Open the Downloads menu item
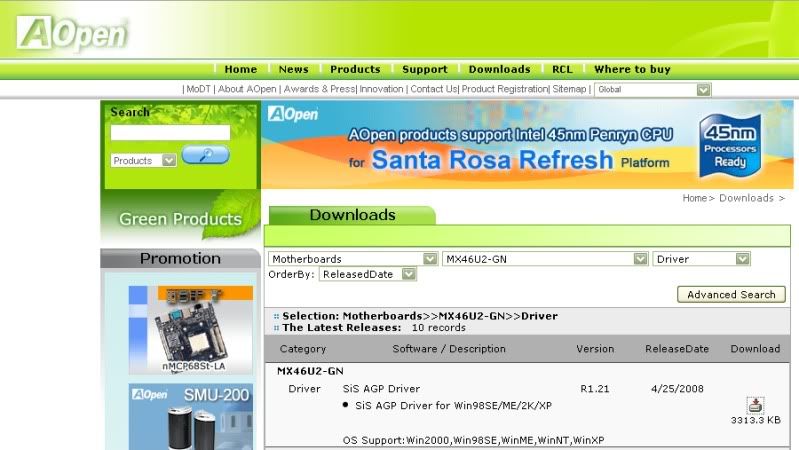 (499, 69)
